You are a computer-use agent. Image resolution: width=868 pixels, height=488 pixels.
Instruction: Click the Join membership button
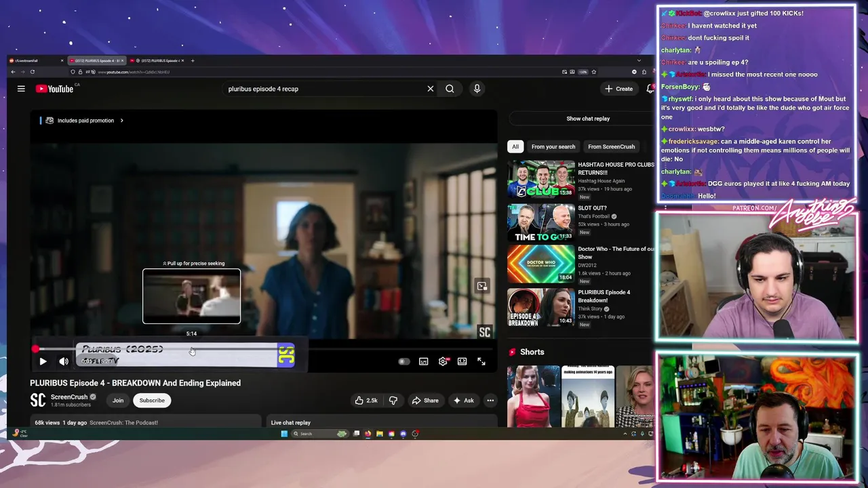tap(118, 401)
